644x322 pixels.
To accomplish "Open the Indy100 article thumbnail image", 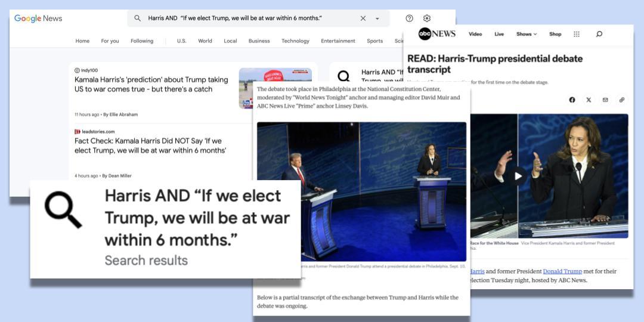I will pos(275,88).
